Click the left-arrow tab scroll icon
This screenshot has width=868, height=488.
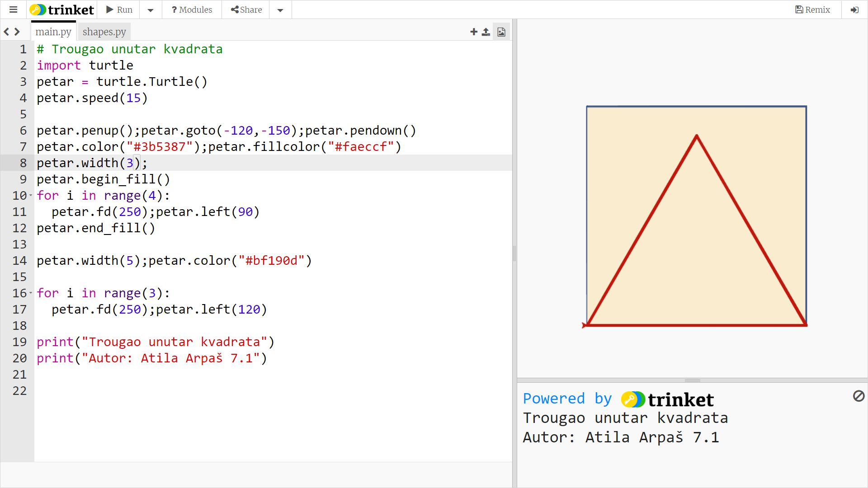(6, 32)
